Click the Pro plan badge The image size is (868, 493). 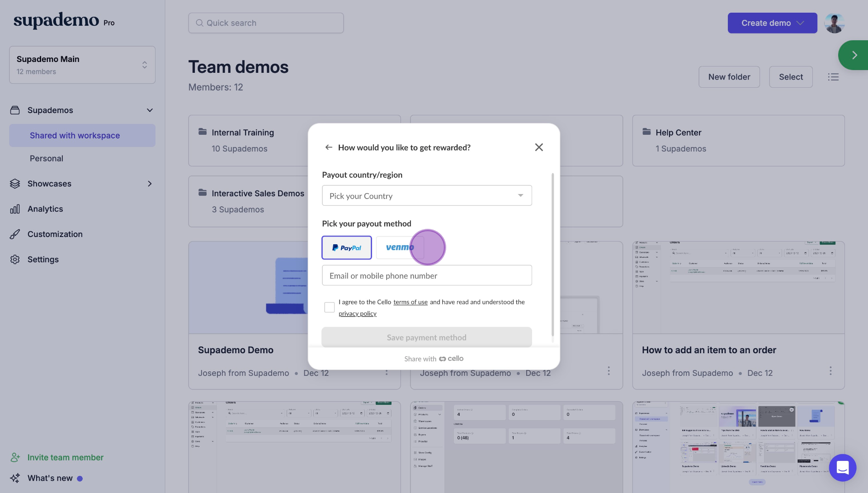[x=109, y=23]
